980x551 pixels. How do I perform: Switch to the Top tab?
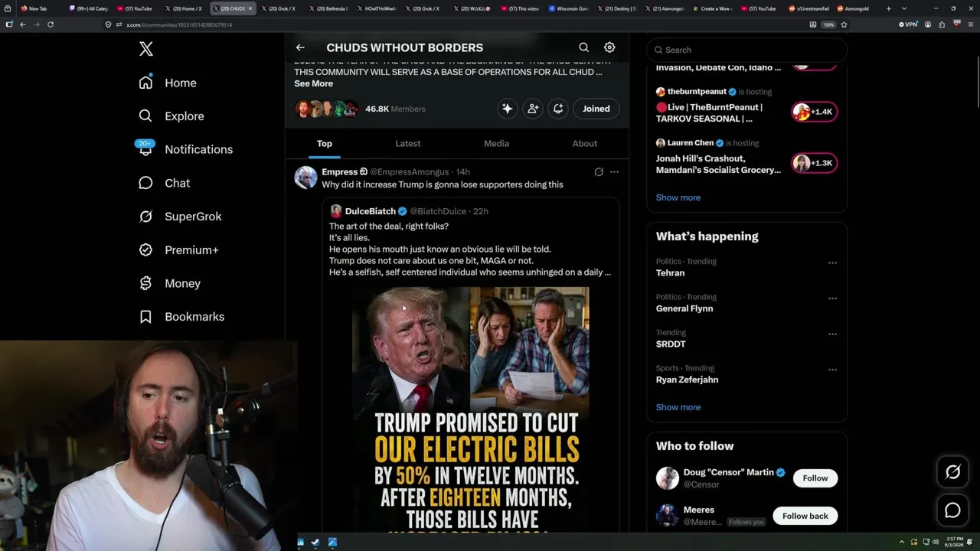(325, 144)
